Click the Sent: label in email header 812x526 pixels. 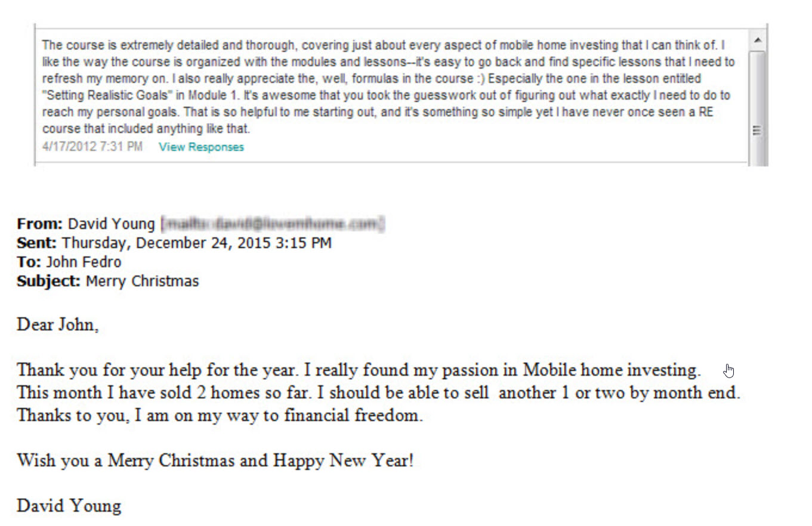(x=37, y=243)
